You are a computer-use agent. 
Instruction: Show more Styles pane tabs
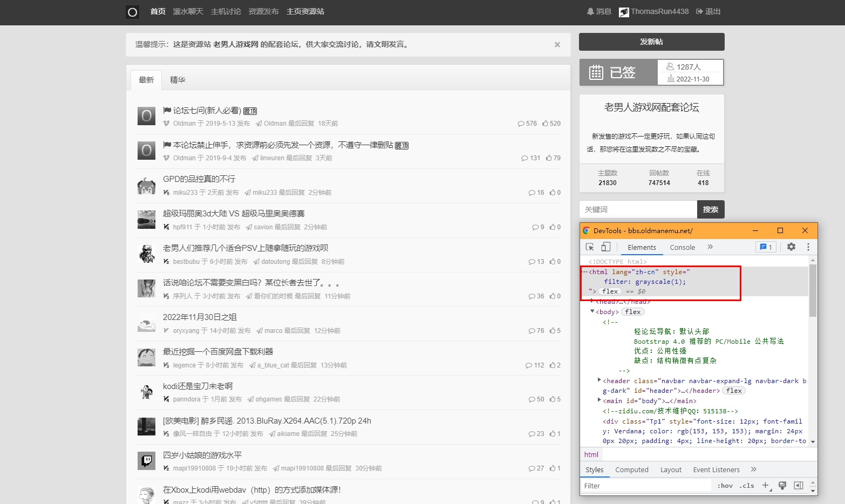coord(754,469)
